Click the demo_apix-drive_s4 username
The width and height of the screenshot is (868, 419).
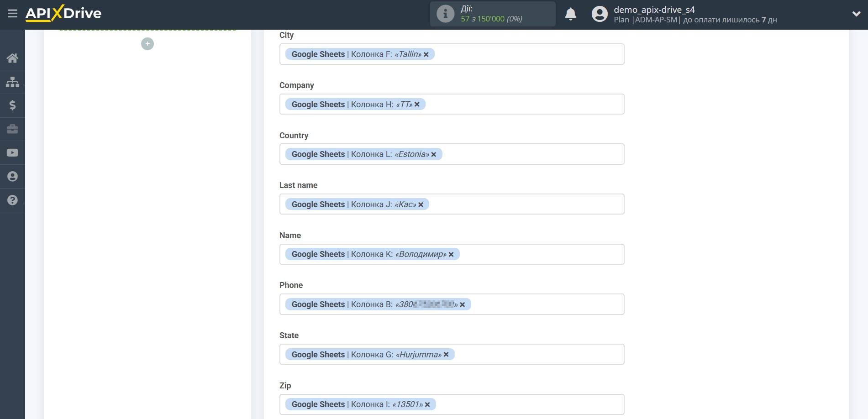click(x=654, y=10)
